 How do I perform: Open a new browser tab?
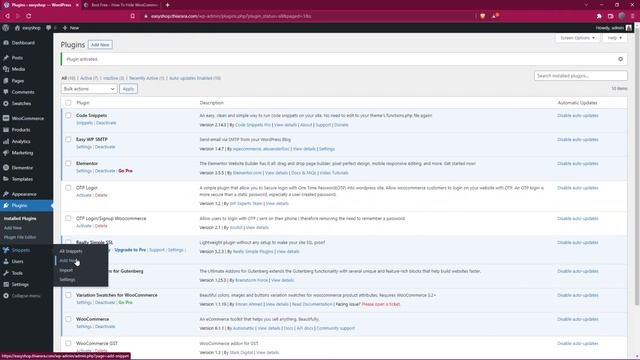coord(168,5)
